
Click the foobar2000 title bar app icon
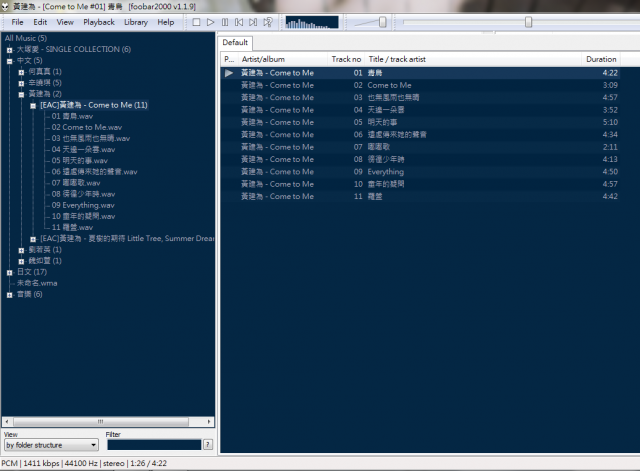coord(5,7)
